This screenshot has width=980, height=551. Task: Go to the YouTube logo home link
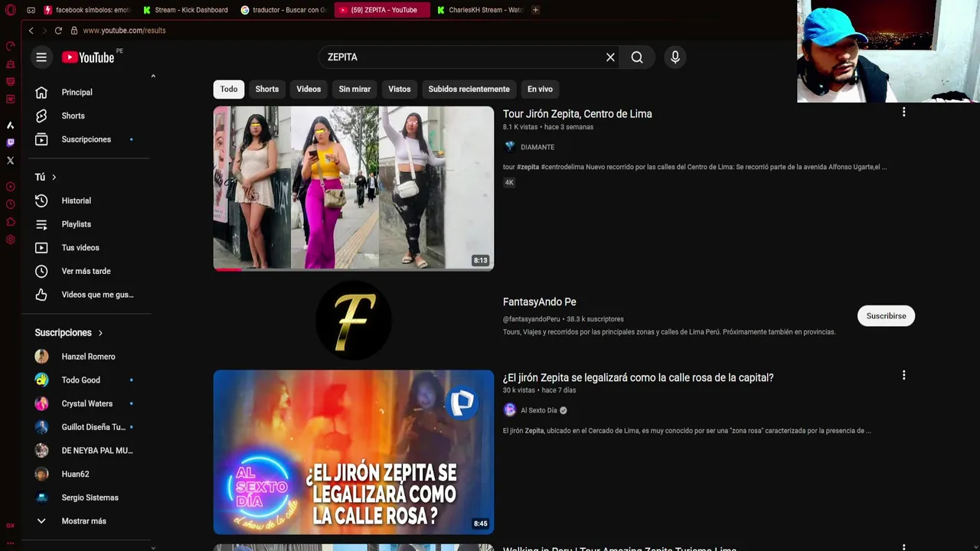88,57
